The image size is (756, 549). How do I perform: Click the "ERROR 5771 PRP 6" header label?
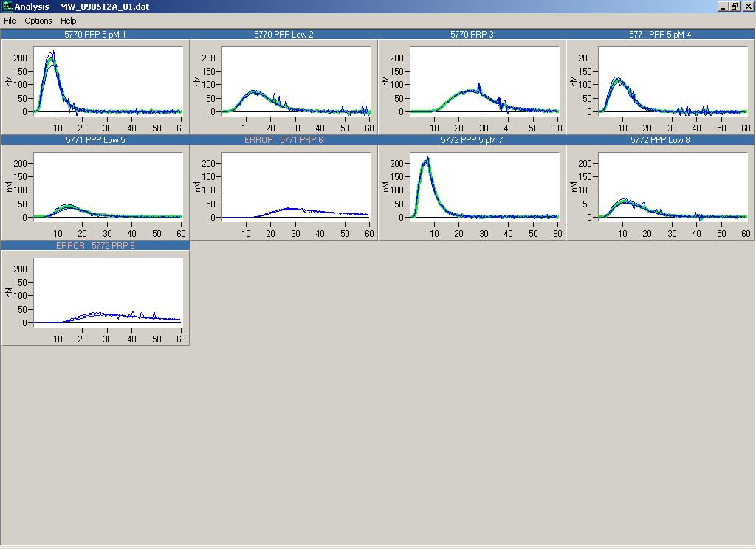[x=283, y=140]
